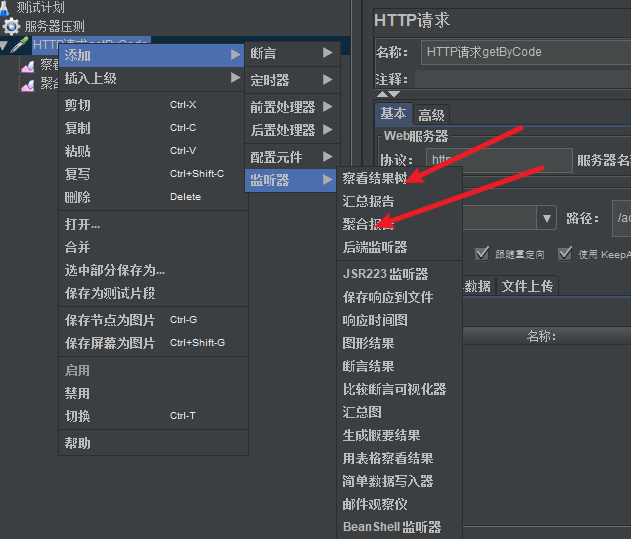Viewport: 631px width, 539px height.
Task: Expand the 前置处理器 submenu
Action: (x=293, y=107)
